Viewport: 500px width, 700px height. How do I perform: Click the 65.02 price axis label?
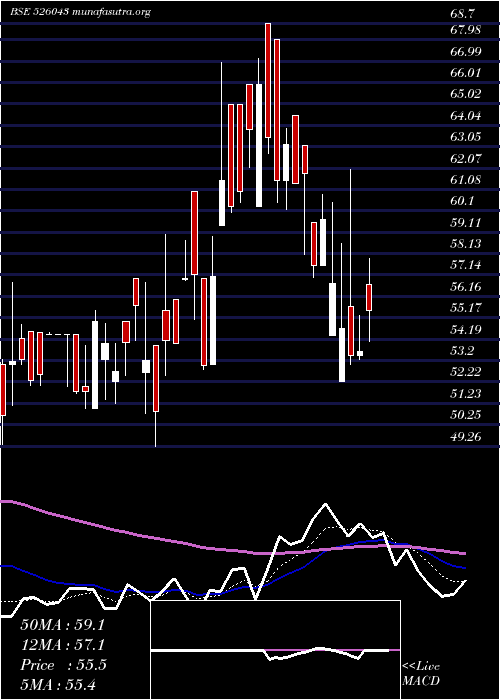pos(466,94)
